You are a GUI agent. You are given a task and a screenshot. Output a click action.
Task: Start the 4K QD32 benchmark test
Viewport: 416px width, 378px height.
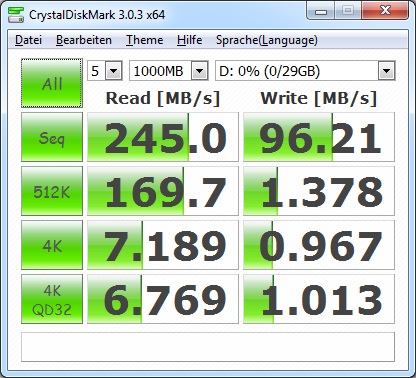[x=52, y=299]
